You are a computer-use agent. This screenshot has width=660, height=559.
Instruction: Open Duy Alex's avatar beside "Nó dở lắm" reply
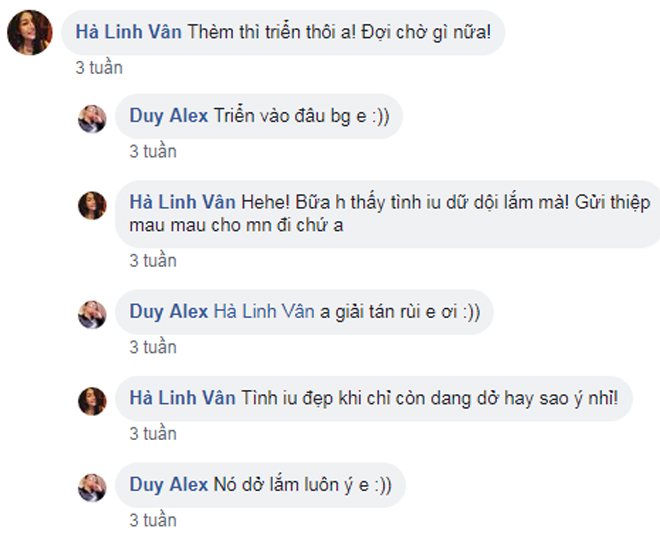[92, 488]
